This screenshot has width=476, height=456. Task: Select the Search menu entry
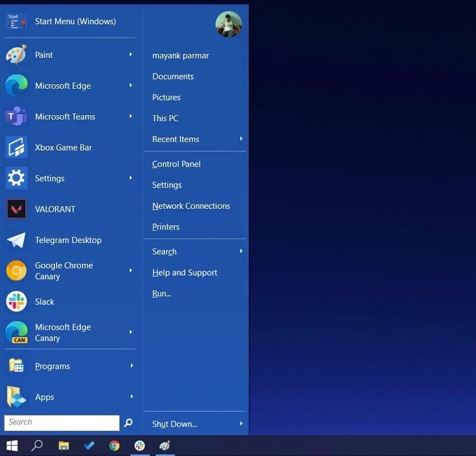pos(164,252)
